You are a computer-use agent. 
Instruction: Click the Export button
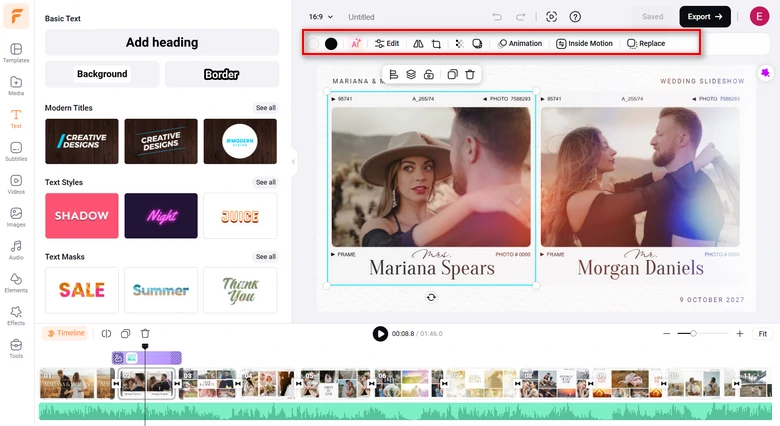tap(705, 16)
